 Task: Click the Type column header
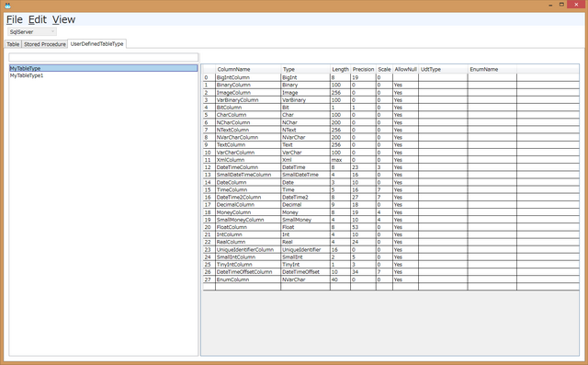(x=305, y=69)
